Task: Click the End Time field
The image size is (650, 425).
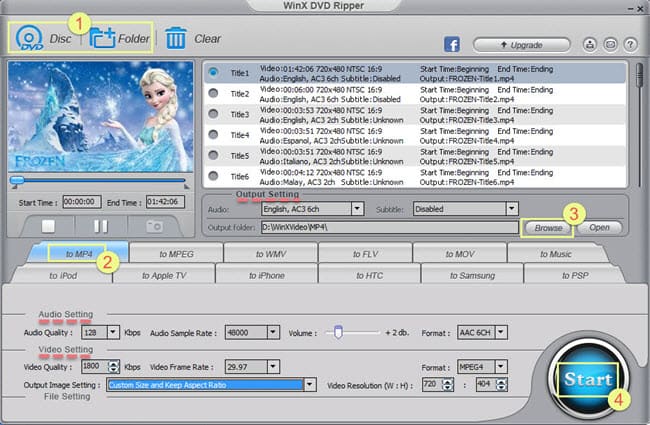Action: [x=165, y=202]
